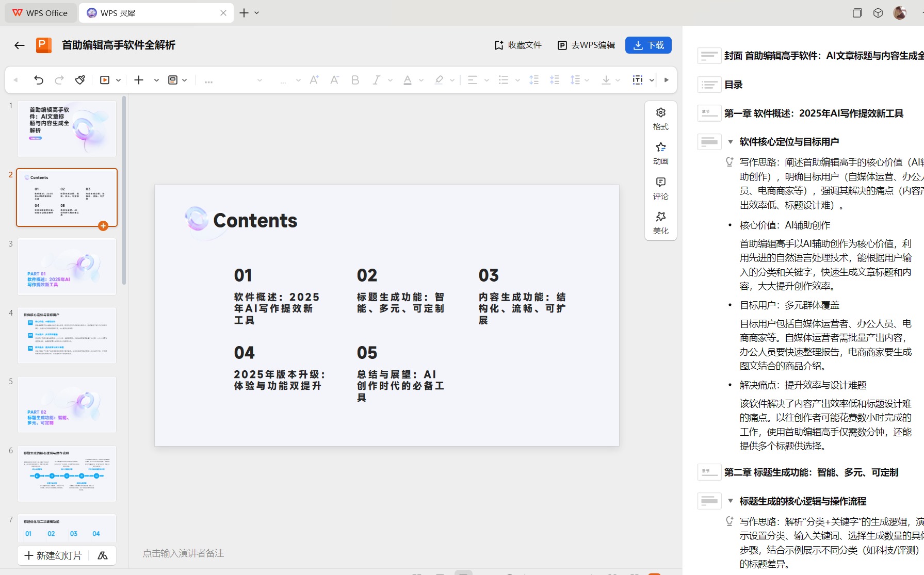Decrease font size
Viewport: 924px width, 575px height.
pyautogui.click(x=335, y=80)
